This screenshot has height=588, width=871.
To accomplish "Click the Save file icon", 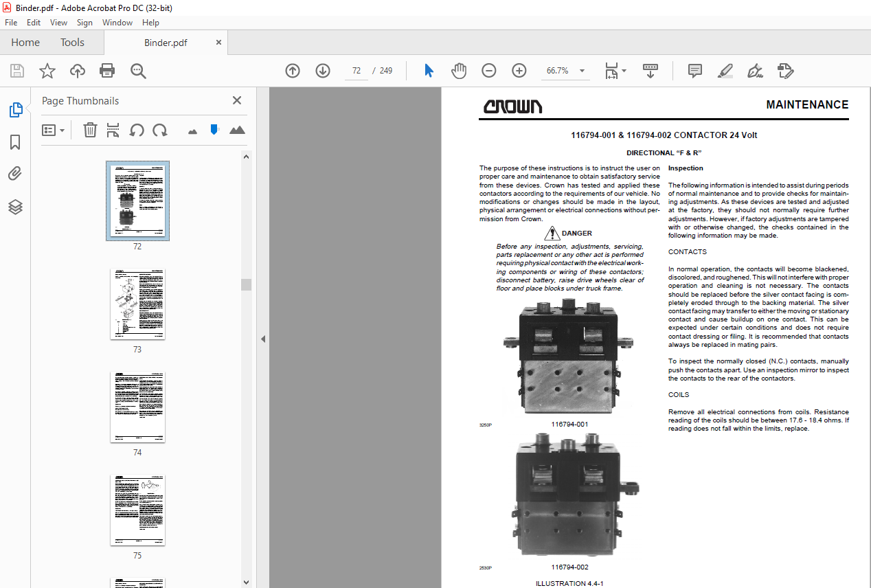I will [17, 71].
